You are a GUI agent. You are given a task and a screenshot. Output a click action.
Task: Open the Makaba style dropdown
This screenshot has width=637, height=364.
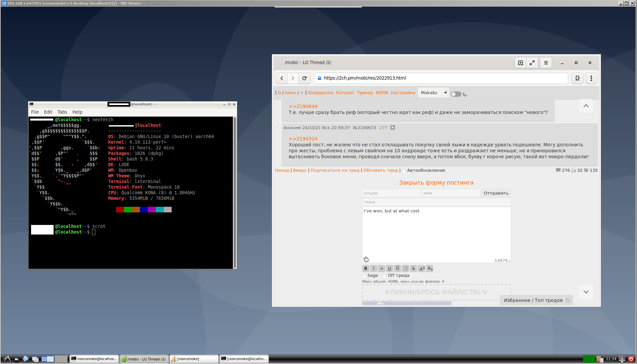tap(433, 93)
